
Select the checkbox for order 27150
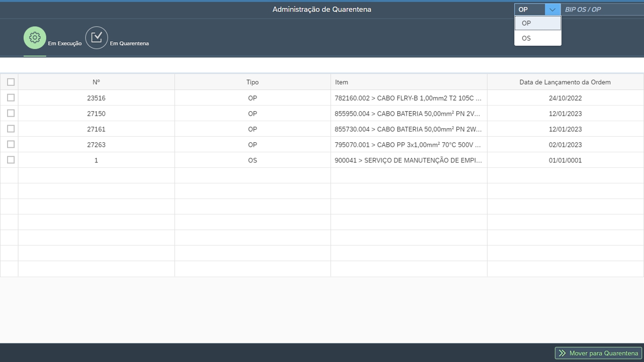click(11, 113)
